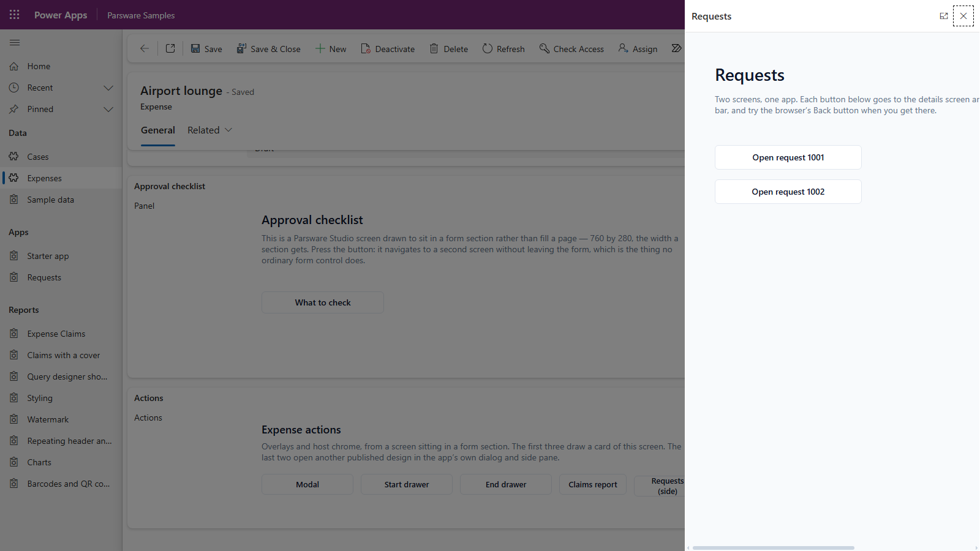980x551 pixels.
Task: Click the End drawer button
Action: [506, 484]
